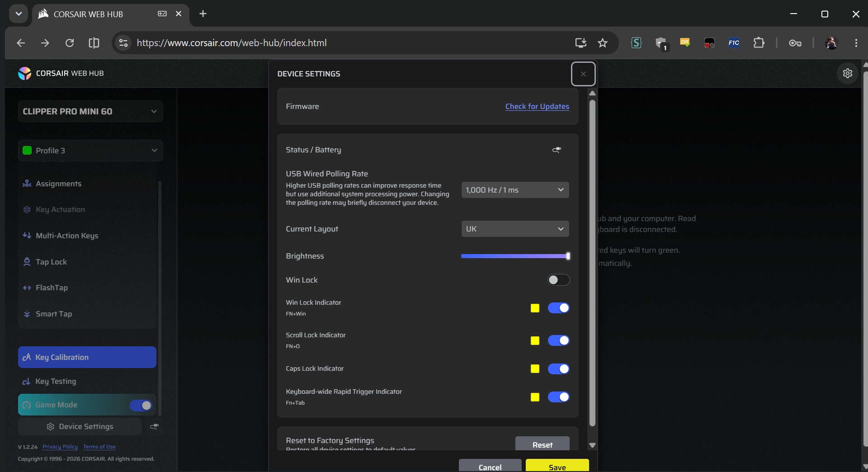Click the Brightness slider track
The image size is (868, 472).
coord(515,256)
